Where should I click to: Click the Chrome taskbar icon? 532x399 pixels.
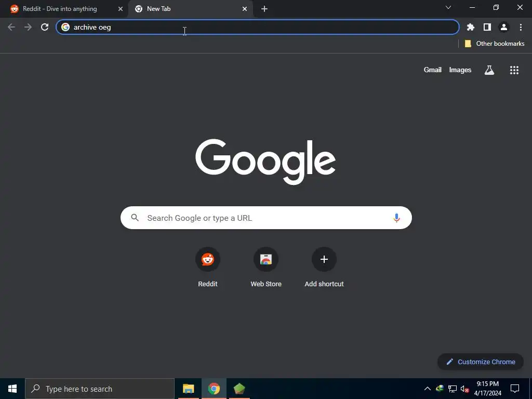[x=214, y=389]
